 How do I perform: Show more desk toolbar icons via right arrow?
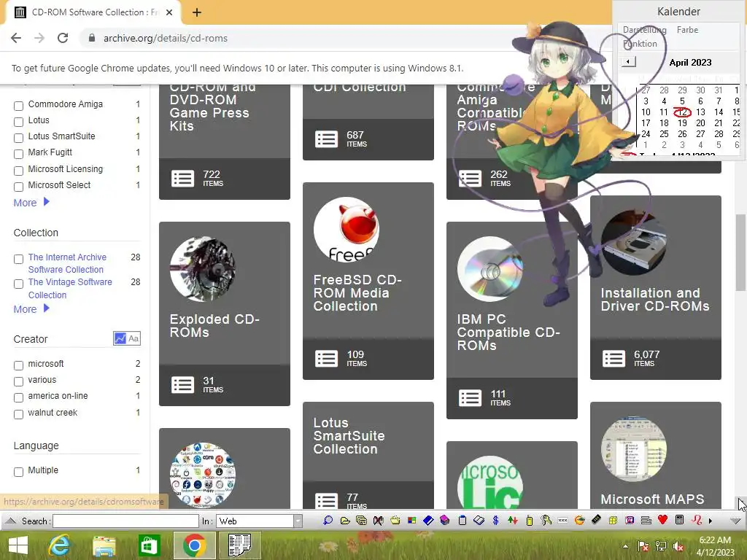(711, 521)
